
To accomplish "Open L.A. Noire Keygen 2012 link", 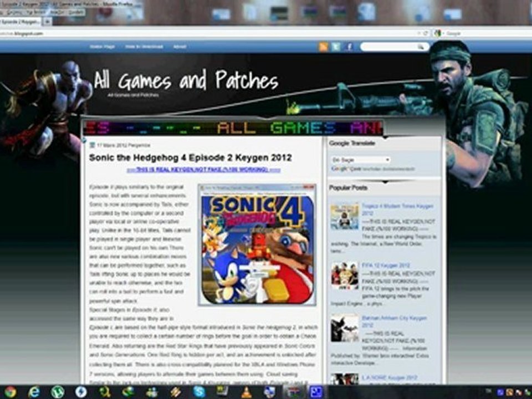I will [390, 377].
